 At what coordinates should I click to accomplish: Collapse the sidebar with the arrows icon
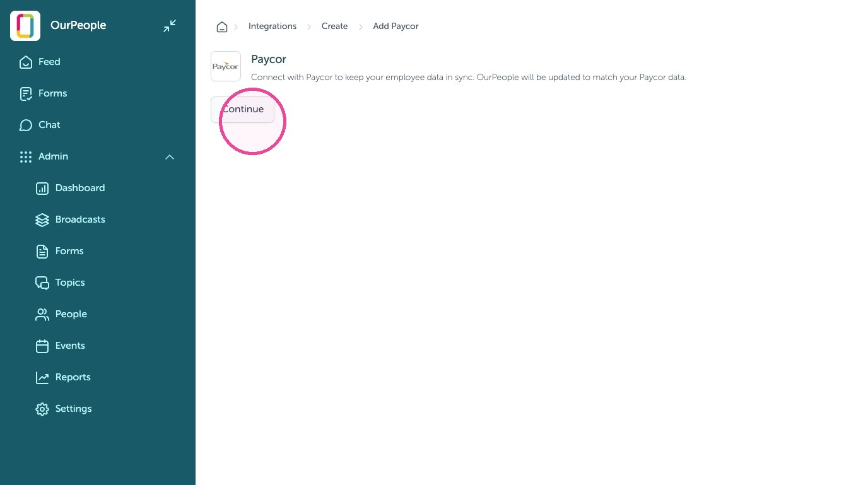[170, 26]
